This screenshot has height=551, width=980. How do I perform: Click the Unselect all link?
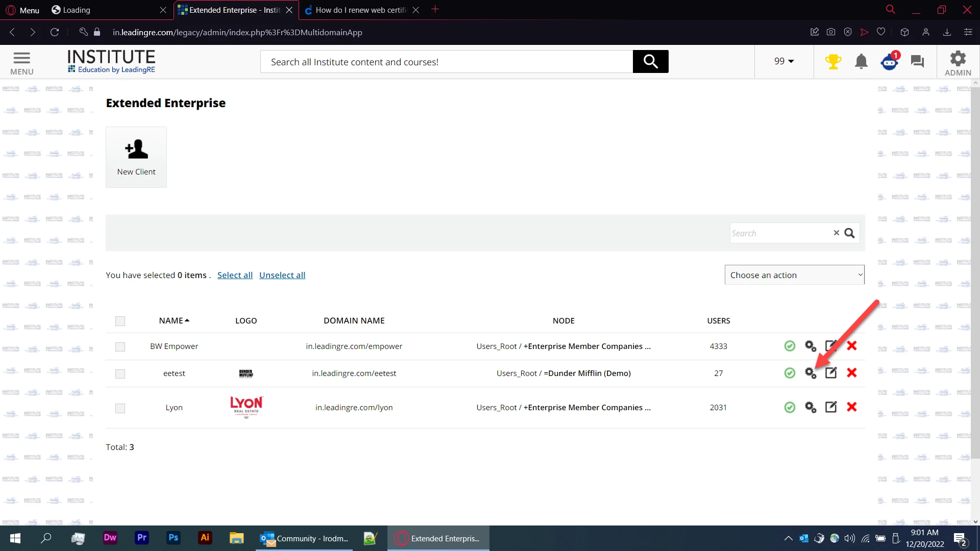point(282,275)
